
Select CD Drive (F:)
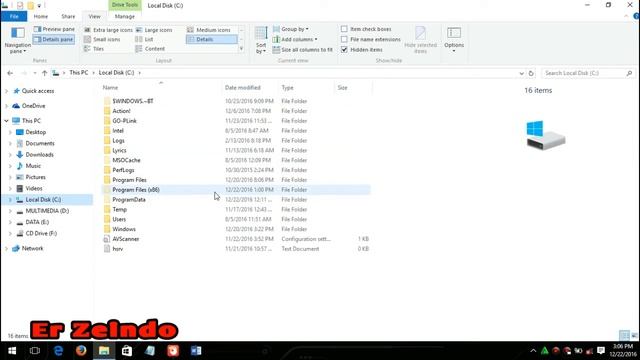coord(41,233)
